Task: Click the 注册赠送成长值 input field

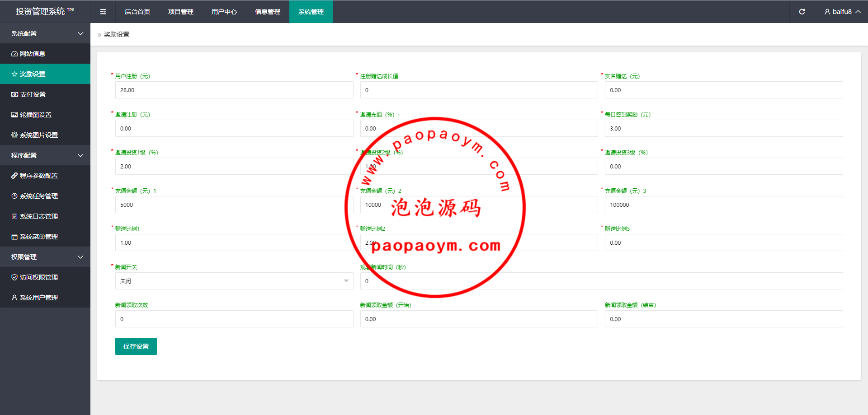Action: 479,90
